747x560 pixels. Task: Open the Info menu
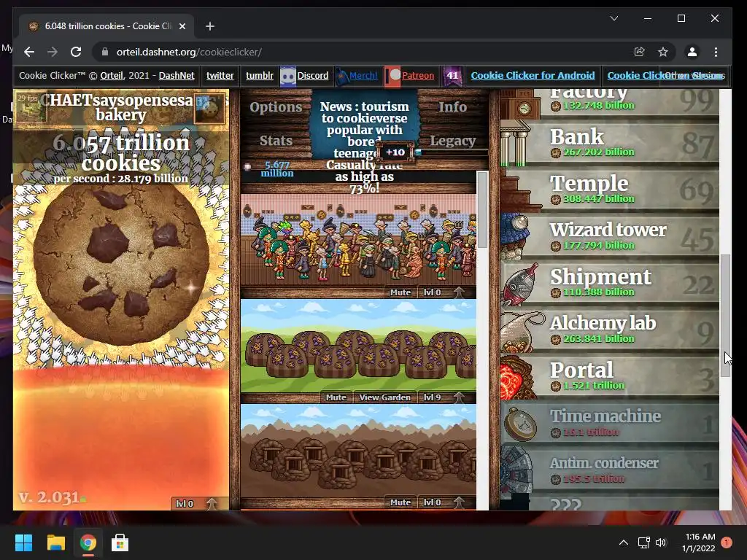pos(452,106)
